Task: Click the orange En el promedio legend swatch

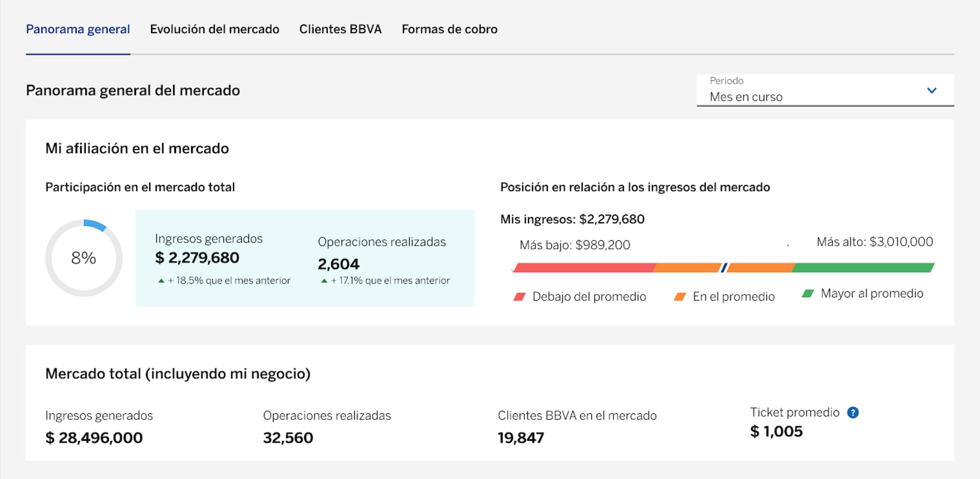Action: [x=679, y=297]
